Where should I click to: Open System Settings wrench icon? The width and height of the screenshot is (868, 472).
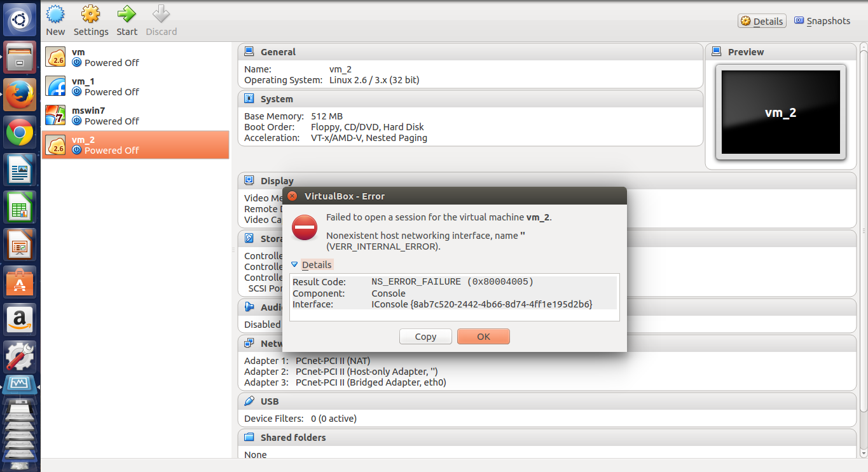point(20,356)
